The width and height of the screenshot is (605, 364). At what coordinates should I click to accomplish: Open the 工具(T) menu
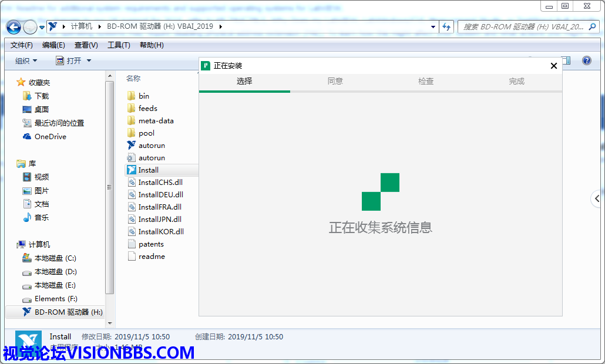pos(118,45)
